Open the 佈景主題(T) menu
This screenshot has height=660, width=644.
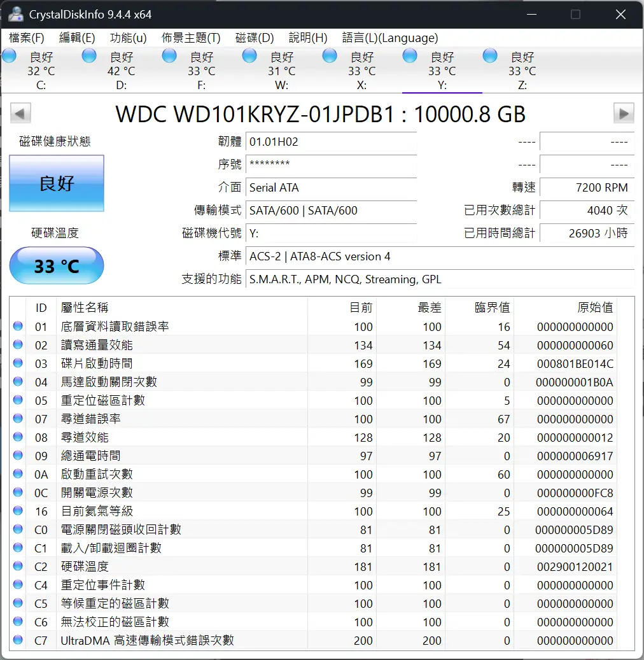tap(191, 38)
